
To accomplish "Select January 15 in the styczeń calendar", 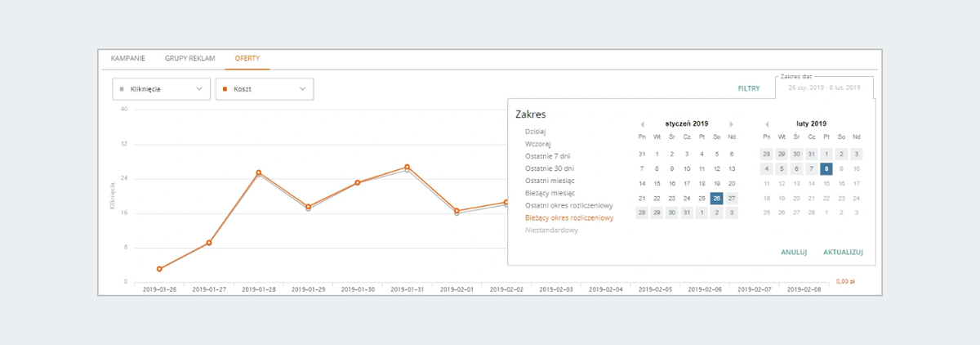I will pyautogui.click(x=657, y=183).
